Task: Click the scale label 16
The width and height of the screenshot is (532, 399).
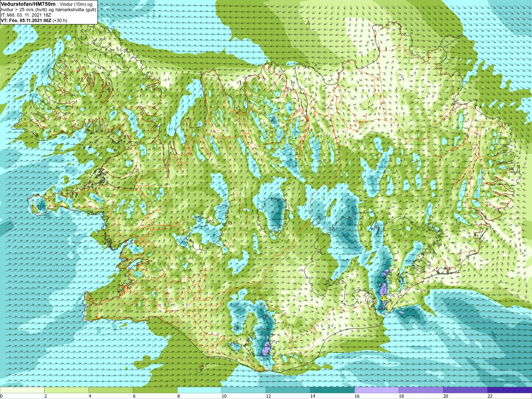Action: click(357, 396)
